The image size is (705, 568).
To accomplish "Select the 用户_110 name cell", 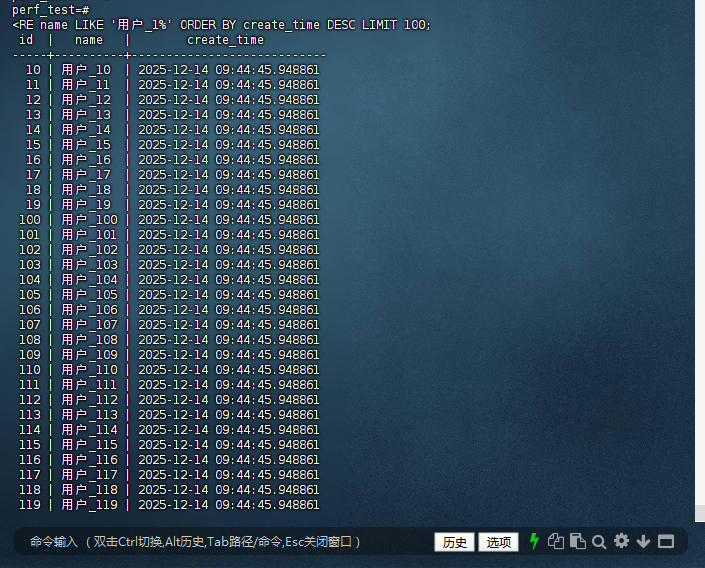I will pos(89,369).
